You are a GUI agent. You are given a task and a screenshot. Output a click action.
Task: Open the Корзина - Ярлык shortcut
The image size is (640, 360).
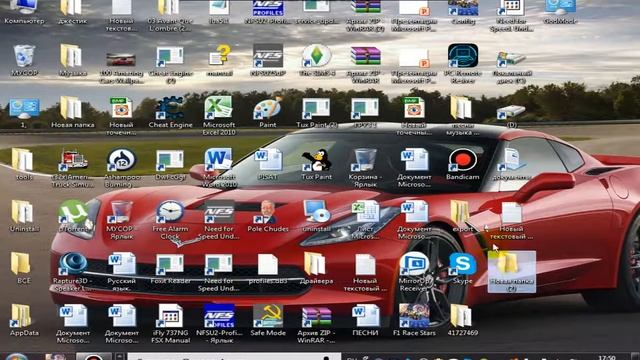[365, 167]
